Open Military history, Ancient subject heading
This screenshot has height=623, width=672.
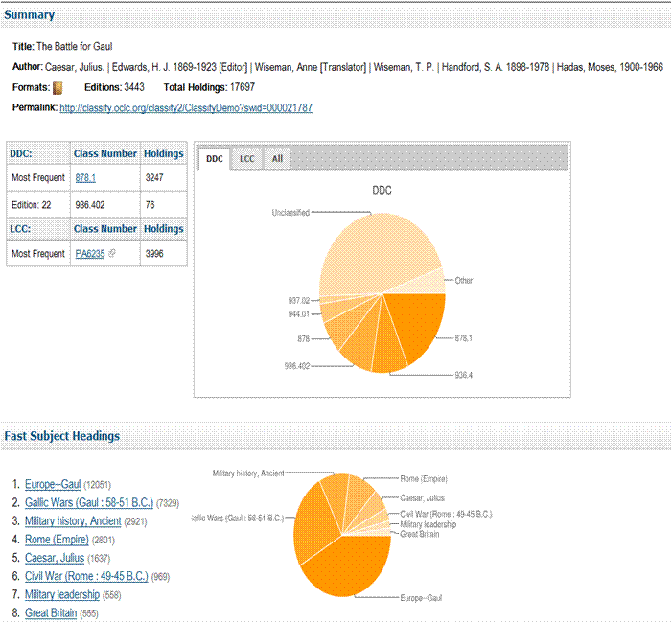tap(73, 521)
